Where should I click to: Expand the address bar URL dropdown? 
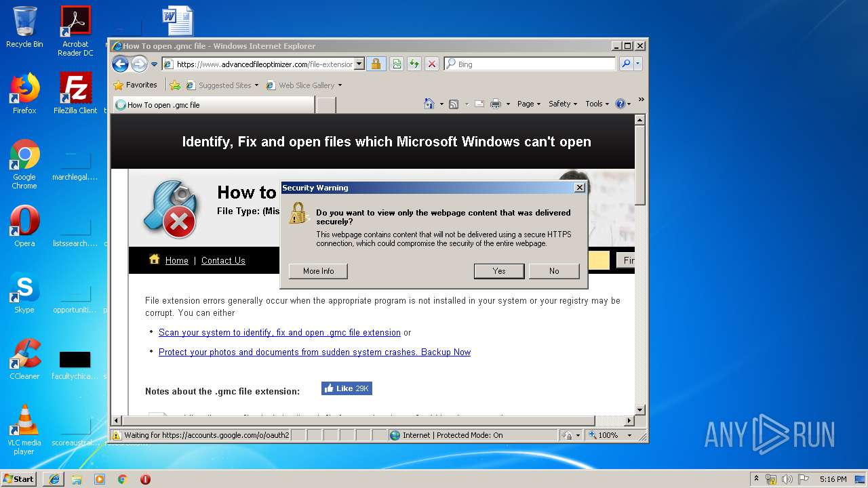(x=359, y=64)
